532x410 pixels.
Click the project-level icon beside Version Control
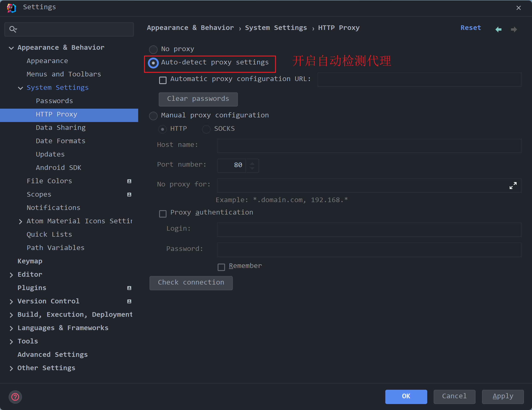coord(129,301)
